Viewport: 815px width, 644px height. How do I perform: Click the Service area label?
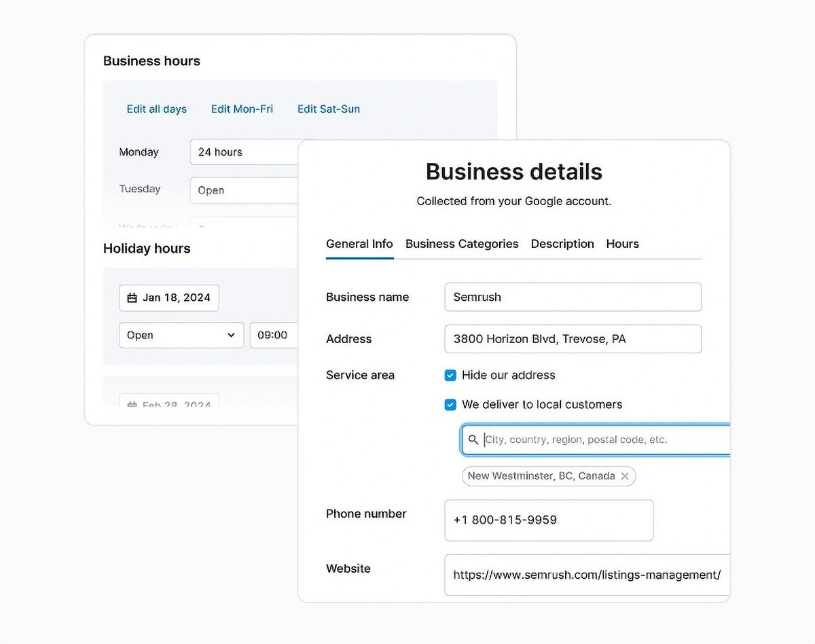pyautogui.click(x=360, y=375)
